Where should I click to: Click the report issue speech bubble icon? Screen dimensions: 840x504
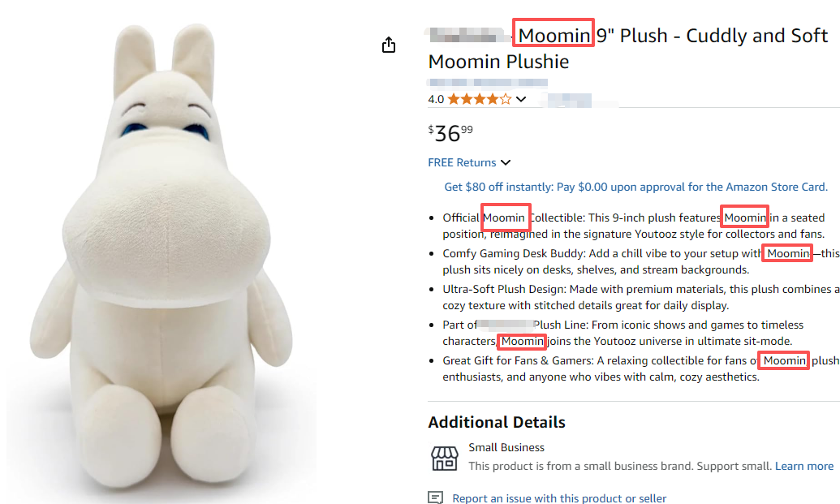point(436,498)
